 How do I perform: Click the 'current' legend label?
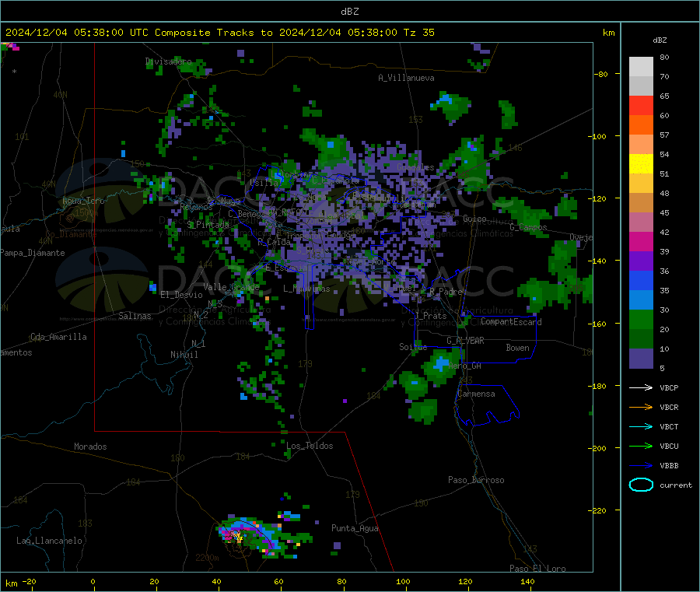pos(675,485)
